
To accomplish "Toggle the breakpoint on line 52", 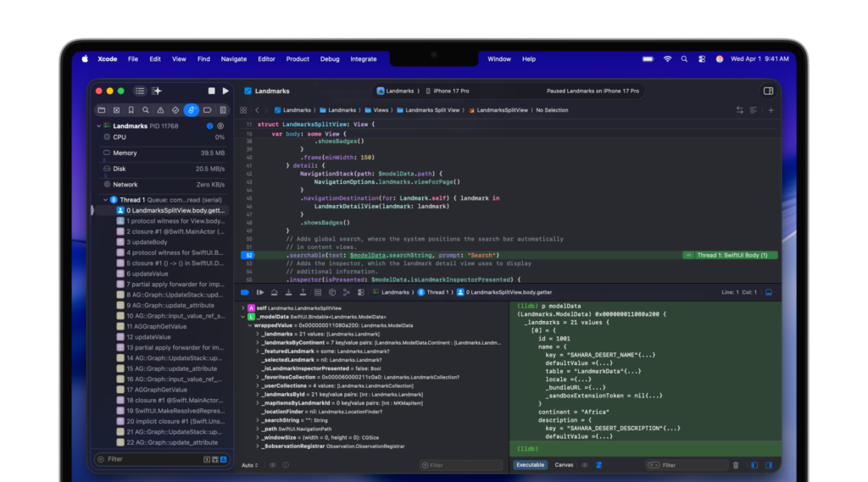I will pyautogui.click(x=248, y=255).
